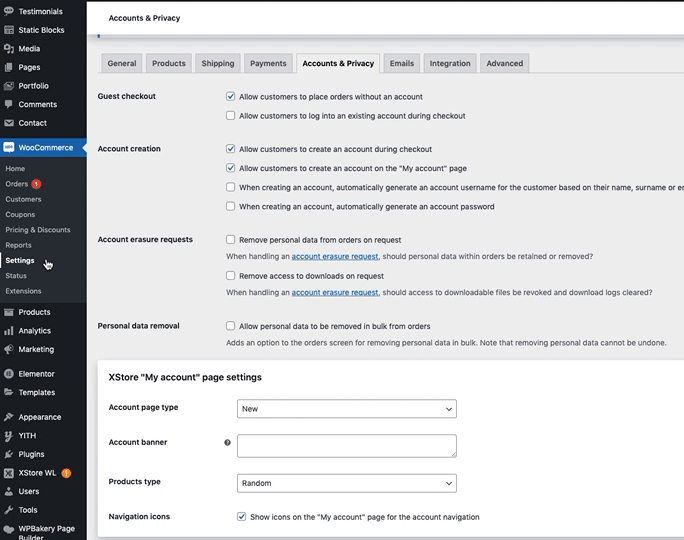
Task: Click into the Account banner text area
Action: pos(347,446)
